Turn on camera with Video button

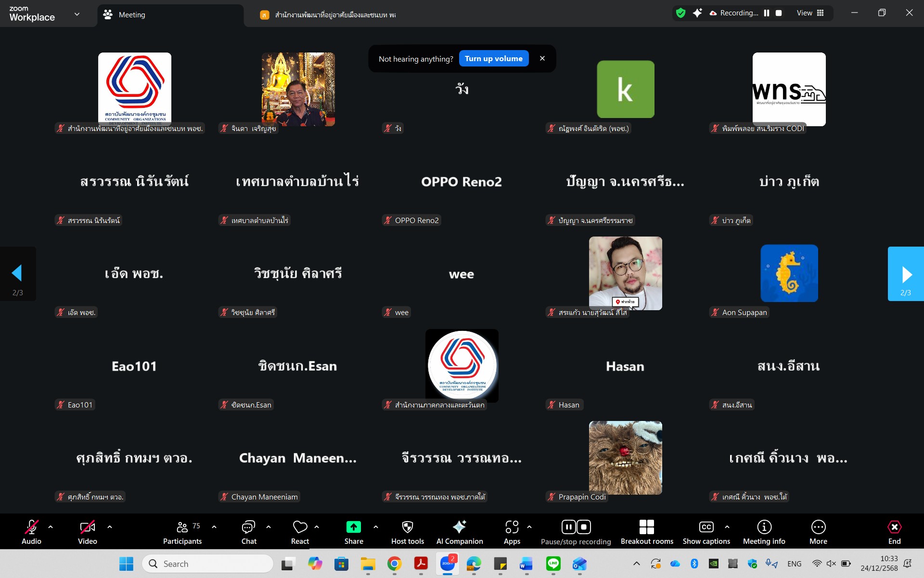[x=87, y=527]
